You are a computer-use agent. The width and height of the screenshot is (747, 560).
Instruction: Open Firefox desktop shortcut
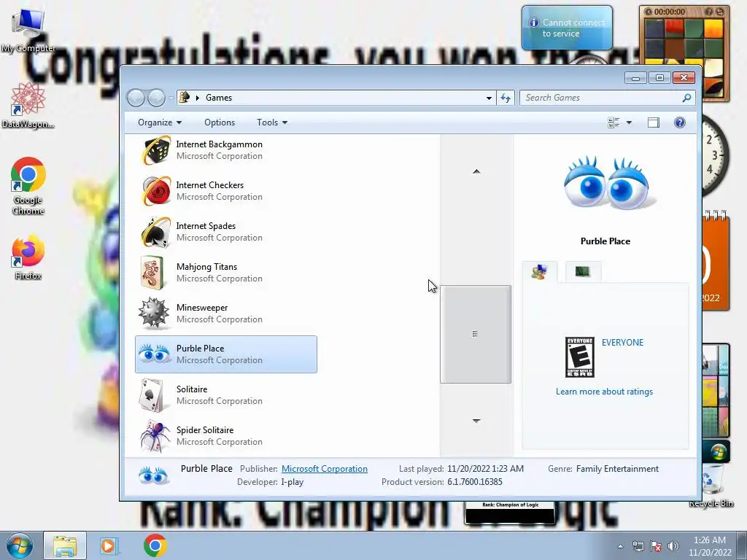(28, 257)
